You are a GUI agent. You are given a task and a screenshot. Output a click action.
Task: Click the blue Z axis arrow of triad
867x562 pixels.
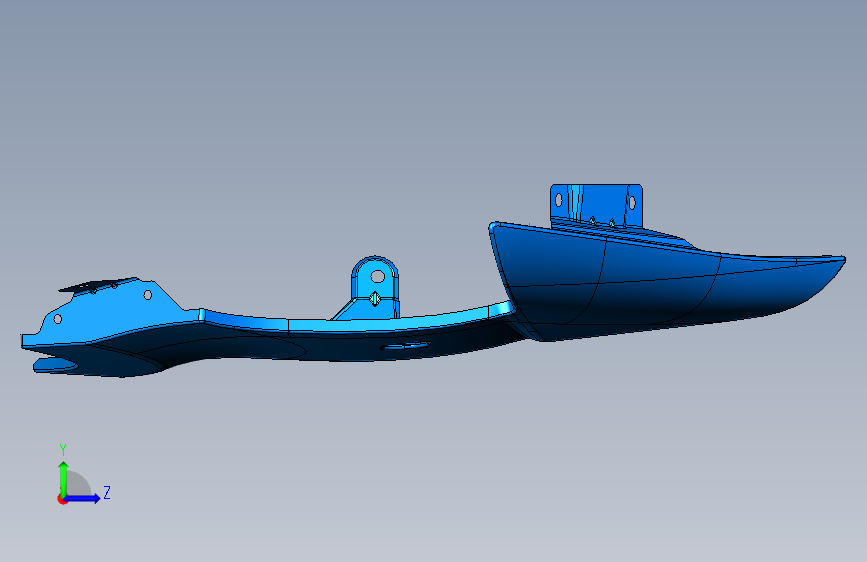click(82, 498)
